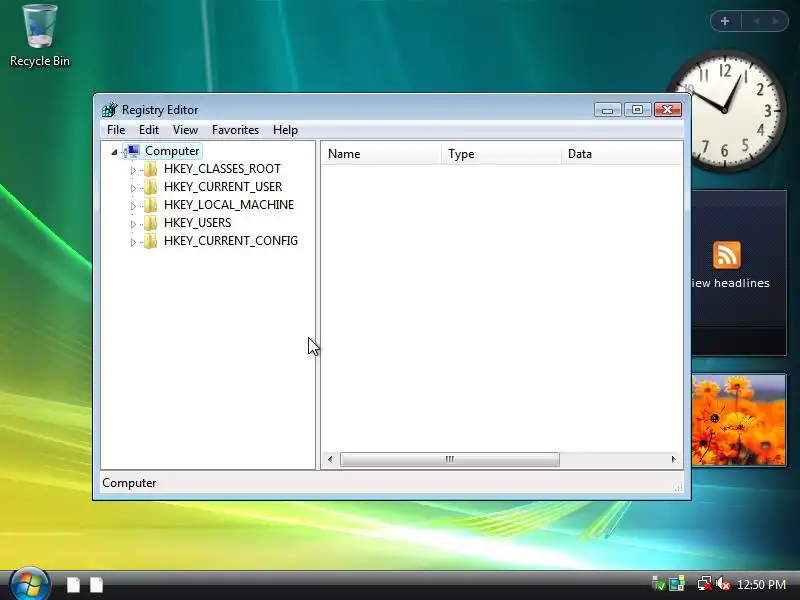Select the Computer label in tree
This screenshot has width=800, height=600.
click(172, 151)
